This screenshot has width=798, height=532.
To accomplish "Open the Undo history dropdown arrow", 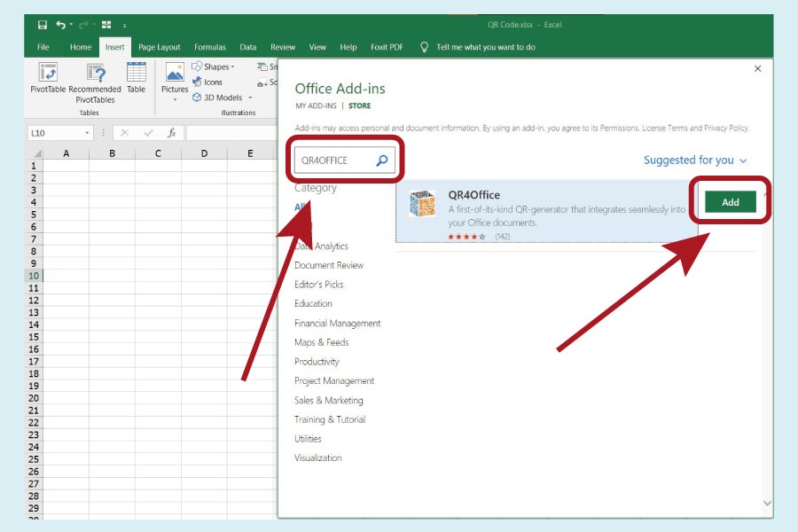I will (x=71, y=25).
